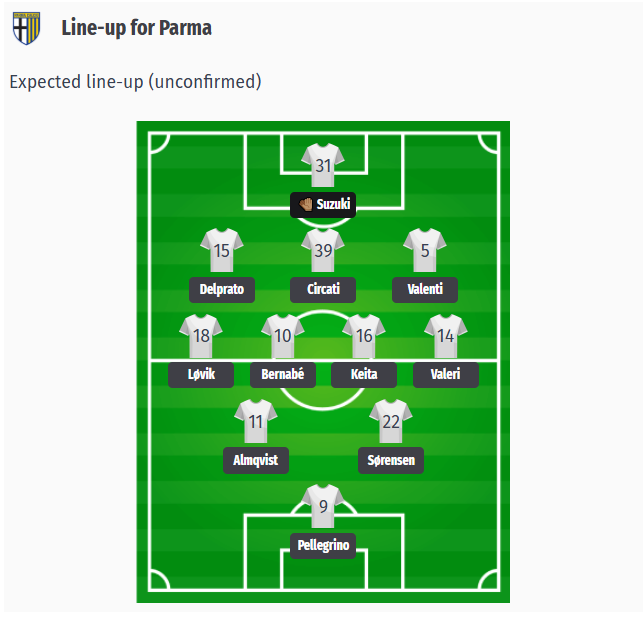Viewport: 643px width, 632px height.
Task: Select the Valenti player label
Action: pyautogui.click(x=425, y=290)
